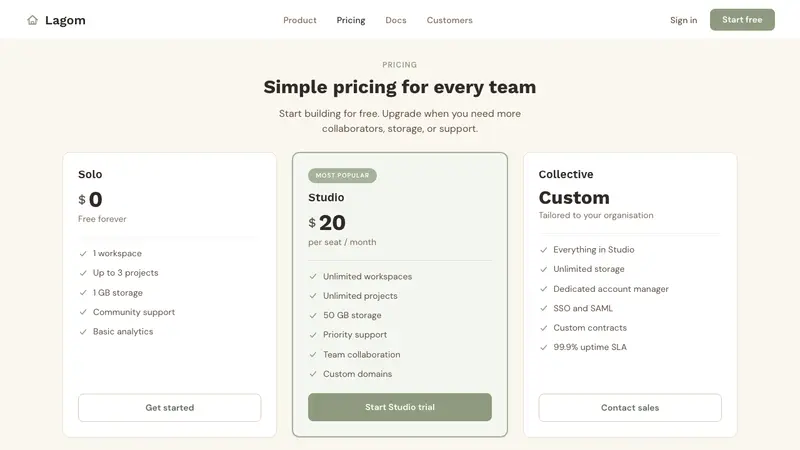This screenshot has height=450, width=800.
Task: Click the 'Basic analytics' text
Action: 123,332
